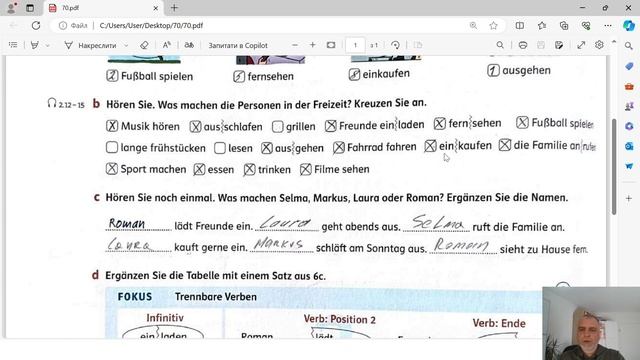640x360 pixels.
Task: Open Edge Settings and more menu
Action: click(x=608, y=25)
